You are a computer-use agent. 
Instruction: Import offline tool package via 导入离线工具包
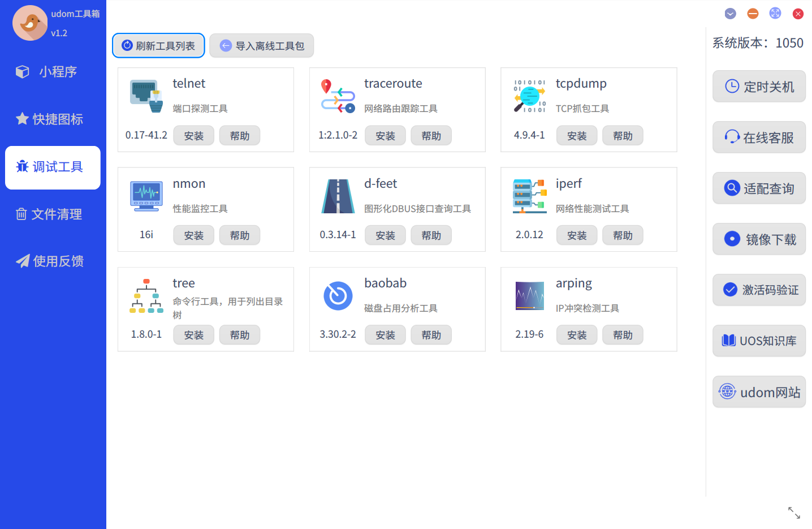[x=262, y=46]
